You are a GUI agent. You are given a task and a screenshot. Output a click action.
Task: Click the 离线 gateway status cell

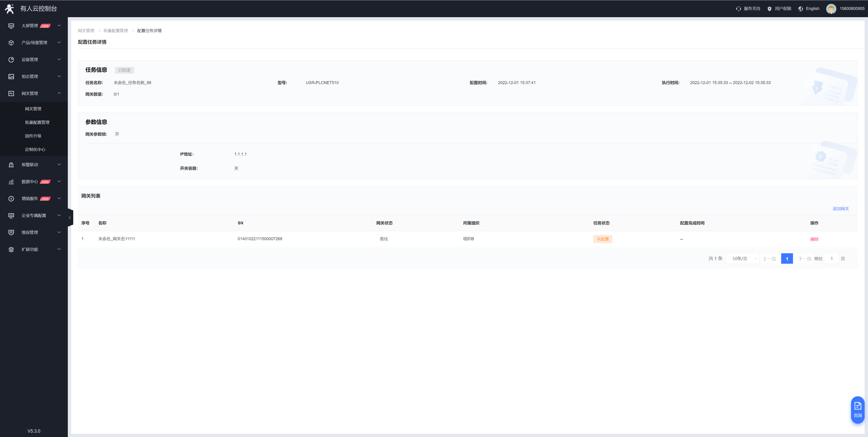384,239
